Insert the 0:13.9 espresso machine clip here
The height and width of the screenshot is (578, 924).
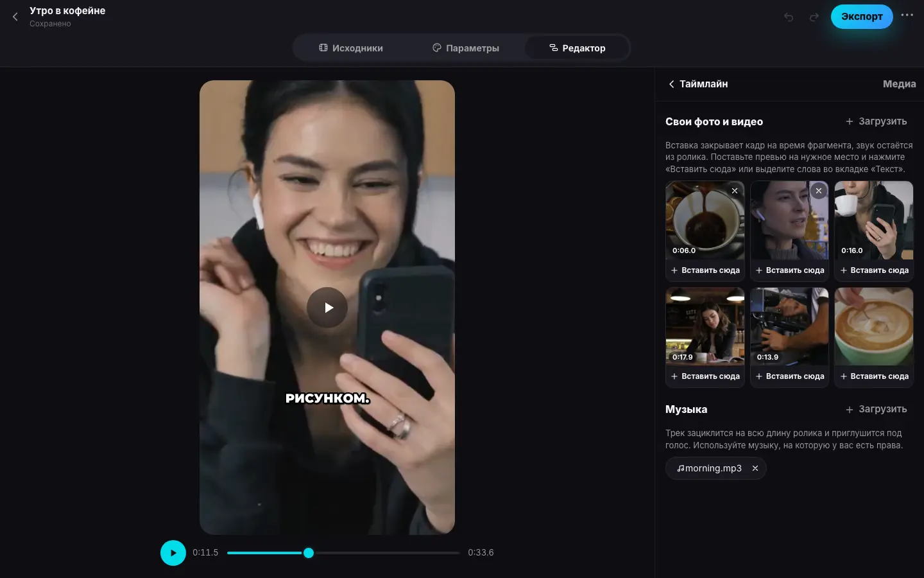[x=789, y=376]
